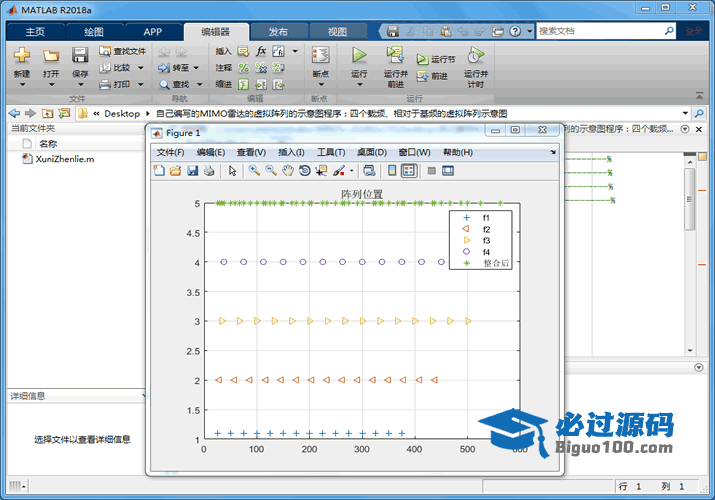Click the Search Documentation (搜索文档) field

pyautogui.click(x=600, y=31)
